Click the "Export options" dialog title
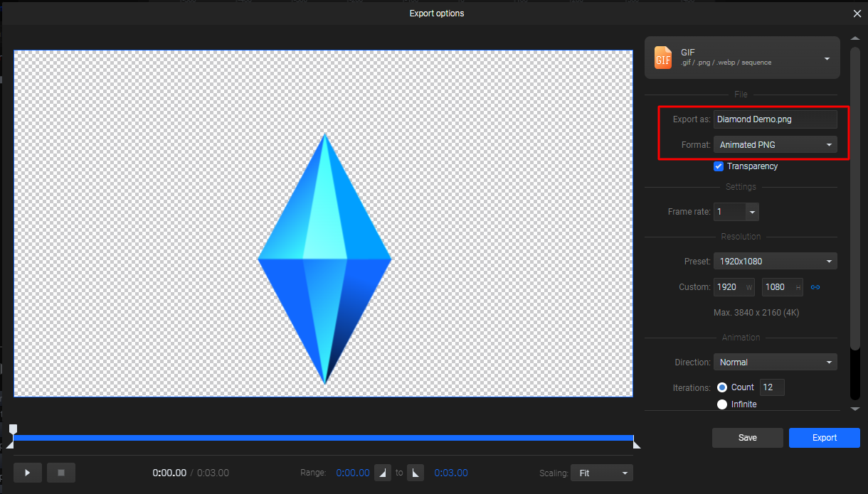 coord(437,14)
